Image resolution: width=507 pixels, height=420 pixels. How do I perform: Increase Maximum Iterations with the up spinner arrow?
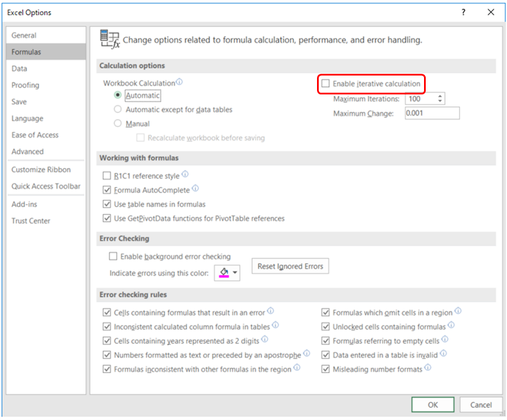point(440,96)
